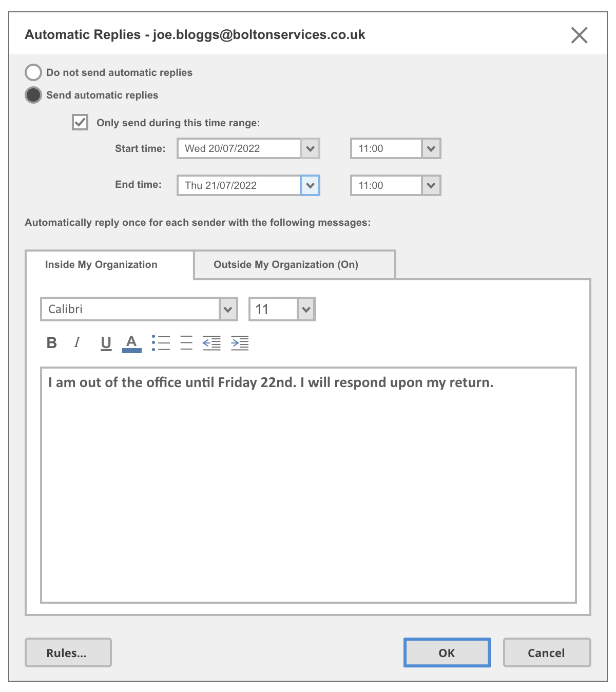Open the font size dropdown
This screenshot has height=692, width=616.
pyautogui.click(x=306, y=309)
